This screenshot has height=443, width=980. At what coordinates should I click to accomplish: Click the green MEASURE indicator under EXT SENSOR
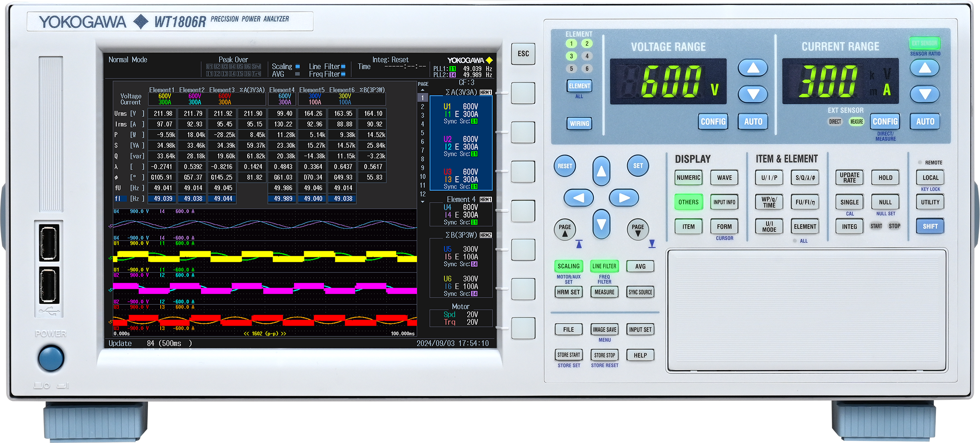click(857, 121)
